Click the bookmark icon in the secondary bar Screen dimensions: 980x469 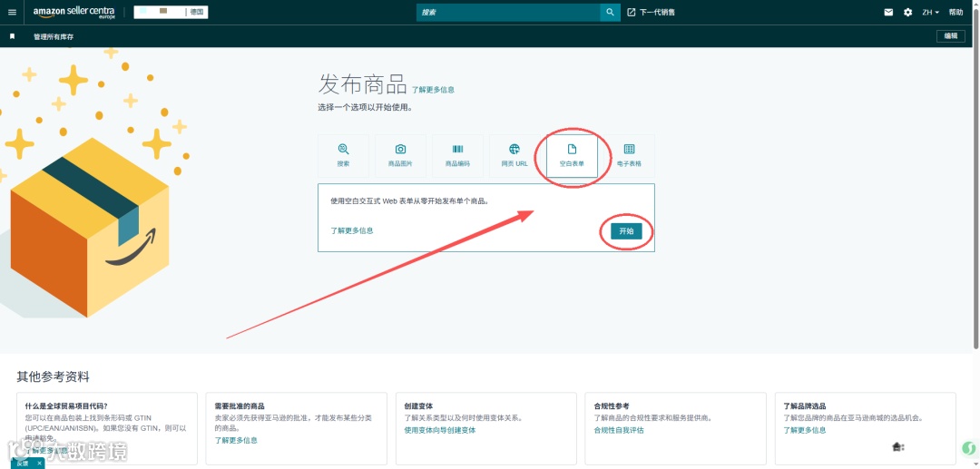tap(12, 37)
